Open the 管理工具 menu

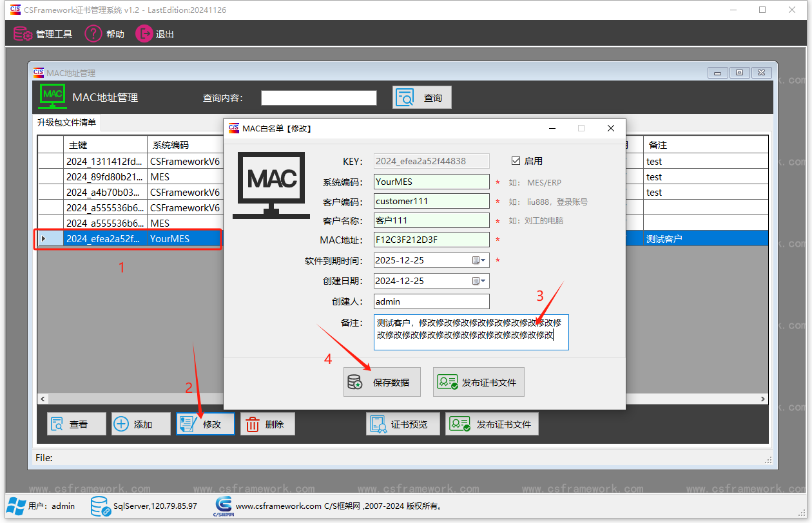43,34
